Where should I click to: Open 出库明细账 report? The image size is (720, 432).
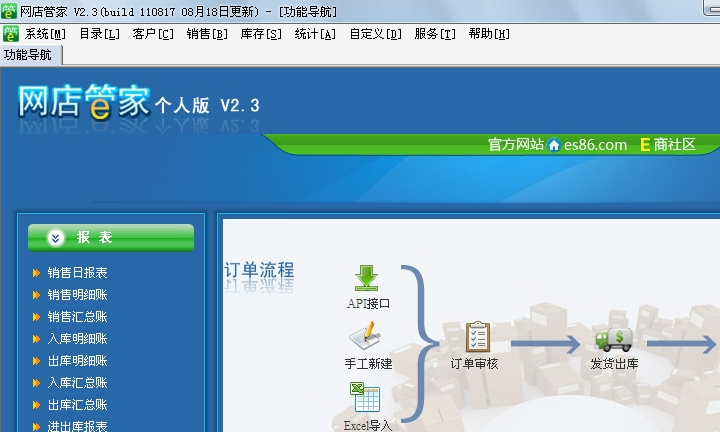(x=77, y=361)
